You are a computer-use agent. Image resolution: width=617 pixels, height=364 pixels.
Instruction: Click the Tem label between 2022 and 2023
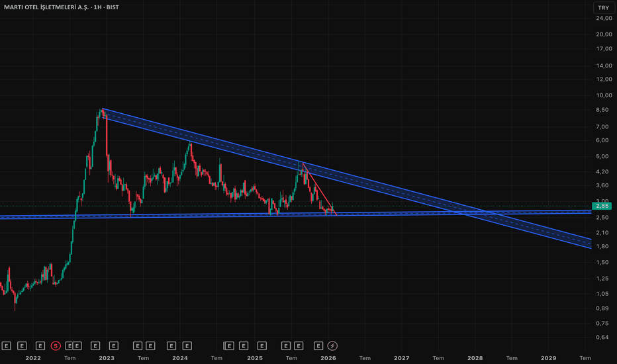click(70, 358)
